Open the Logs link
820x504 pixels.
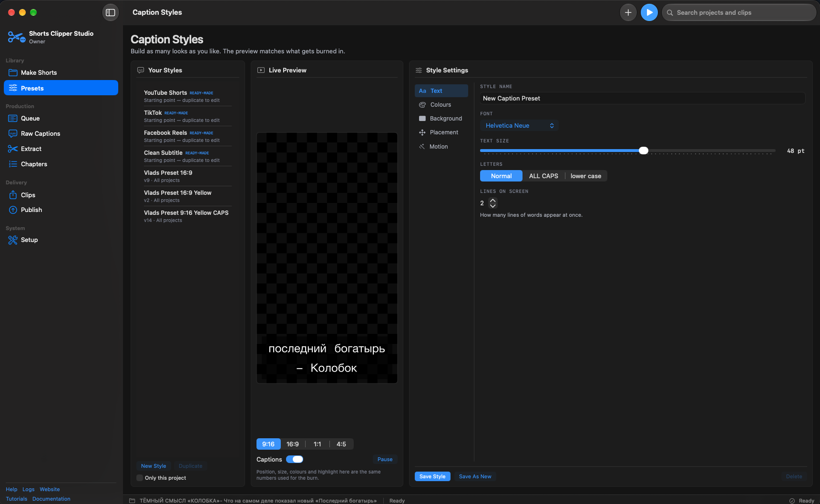tap(29, 489)
